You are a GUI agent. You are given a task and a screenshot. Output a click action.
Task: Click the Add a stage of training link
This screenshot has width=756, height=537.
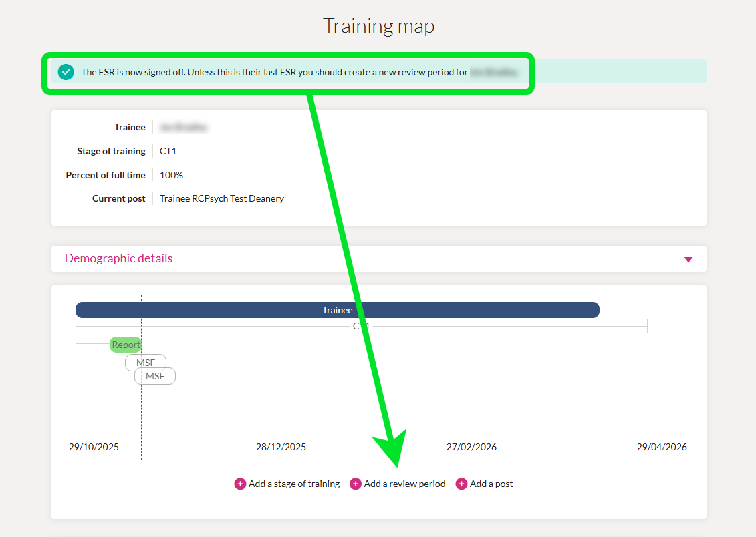294,484
